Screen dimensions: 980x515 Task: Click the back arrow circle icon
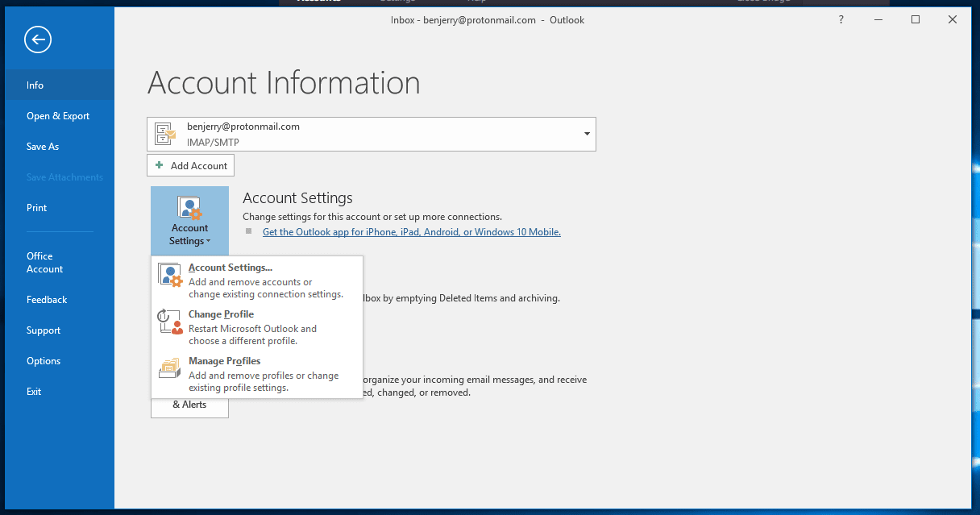click(x=38, y=39)
